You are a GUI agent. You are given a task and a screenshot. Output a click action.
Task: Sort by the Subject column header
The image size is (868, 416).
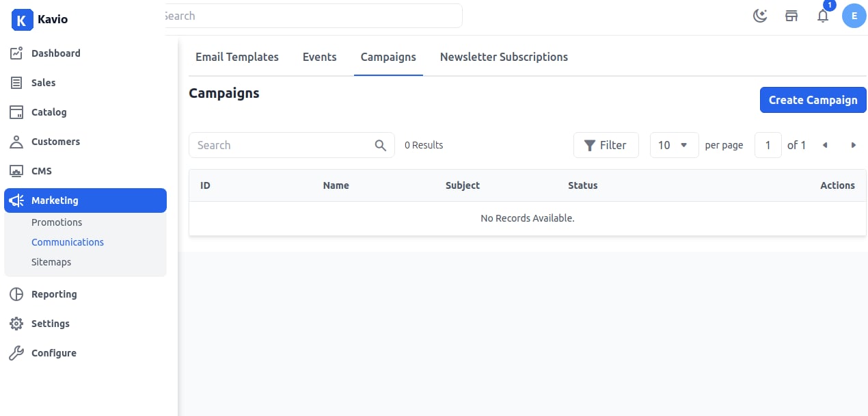pyautogui.click(x=463, y=185)
